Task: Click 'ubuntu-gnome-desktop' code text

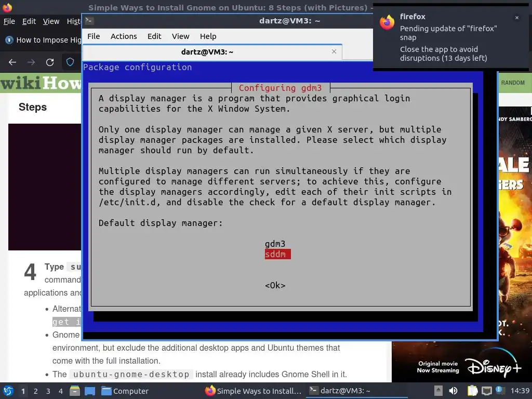Action: (x=131, y=374)
